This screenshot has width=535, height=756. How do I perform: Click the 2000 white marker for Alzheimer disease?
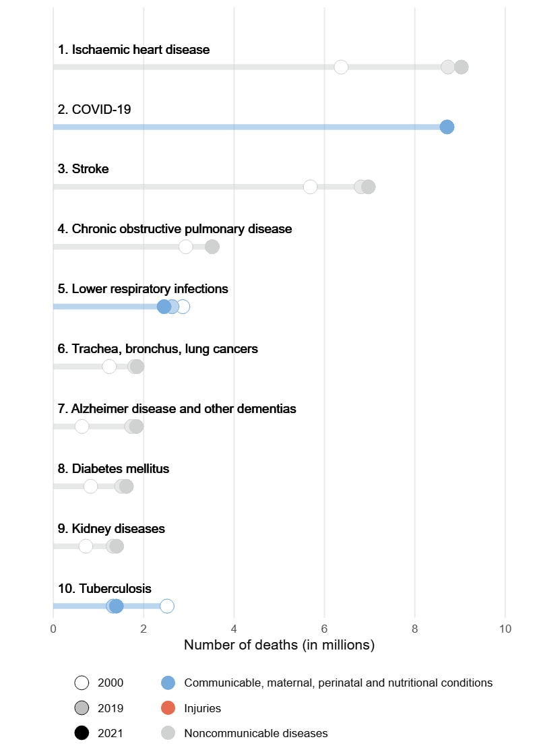coord(82,427)
